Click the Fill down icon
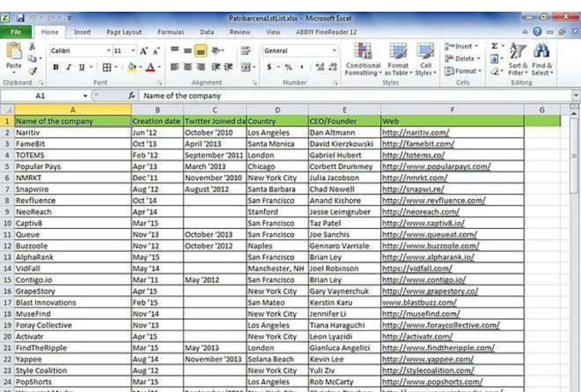 [495, 59]
